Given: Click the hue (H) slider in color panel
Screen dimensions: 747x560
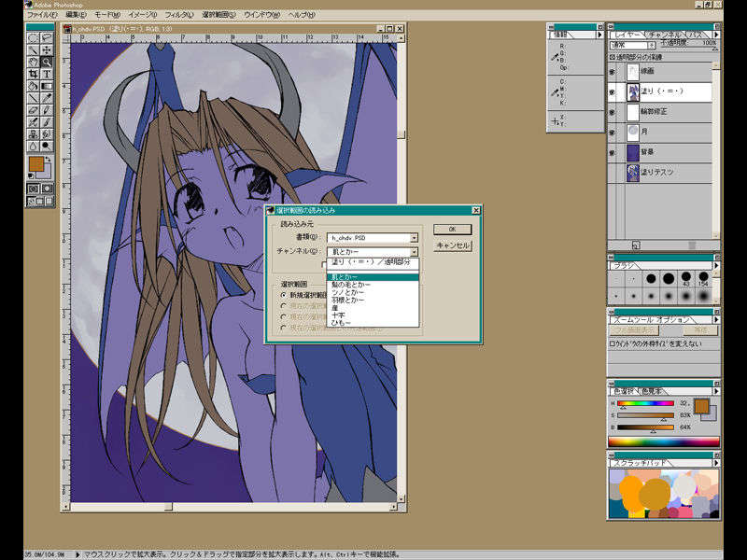Looking at the screenshot, I should coord(645,403).
